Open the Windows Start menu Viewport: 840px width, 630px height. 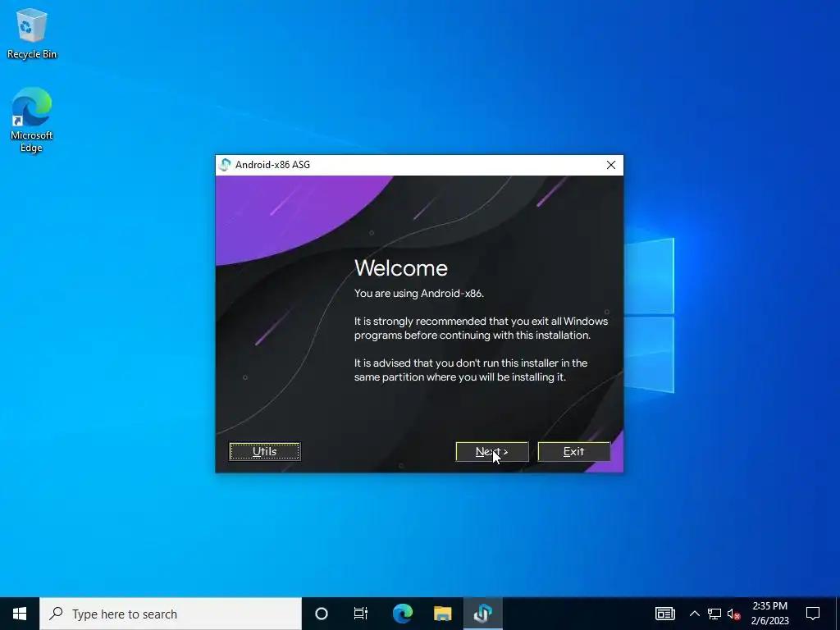pyautogui.click(x=20, y=614)
